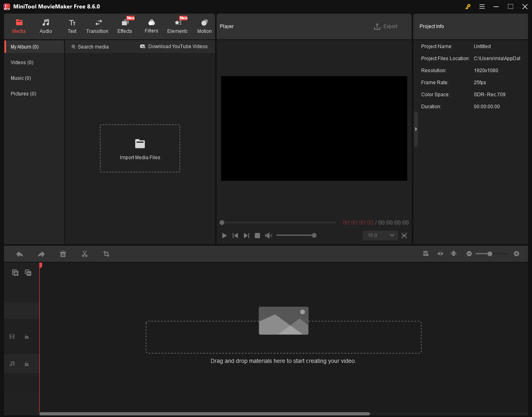Select Pictures (0) category

(x=35, y=94)
